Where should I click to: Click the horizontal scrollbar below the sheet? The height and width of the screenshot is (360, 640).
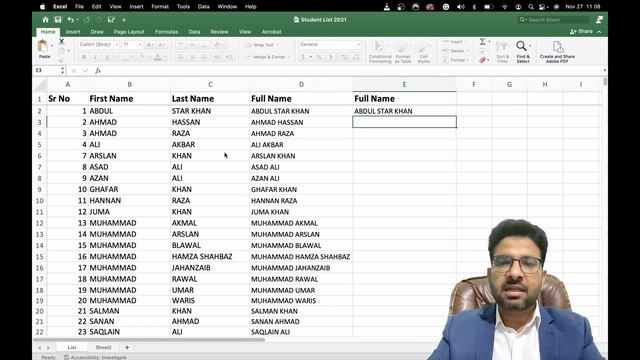point(149,340)
